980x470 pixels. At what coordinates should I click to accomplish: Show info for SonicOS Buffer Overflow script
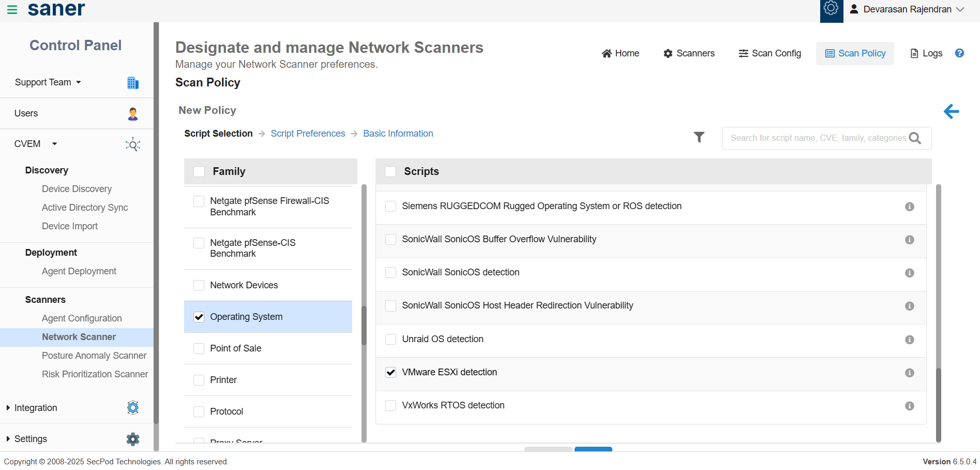(x=910, y=240)
